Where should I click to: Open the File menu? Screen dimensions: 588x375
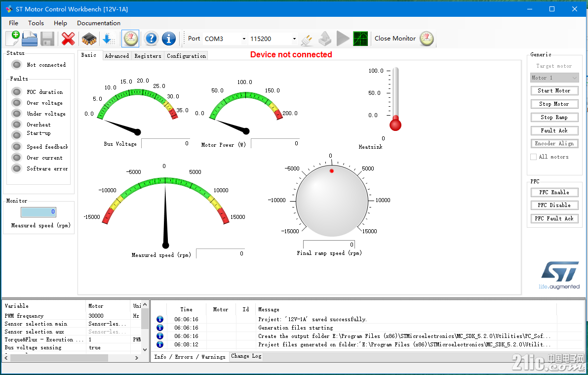click(13, 23)
